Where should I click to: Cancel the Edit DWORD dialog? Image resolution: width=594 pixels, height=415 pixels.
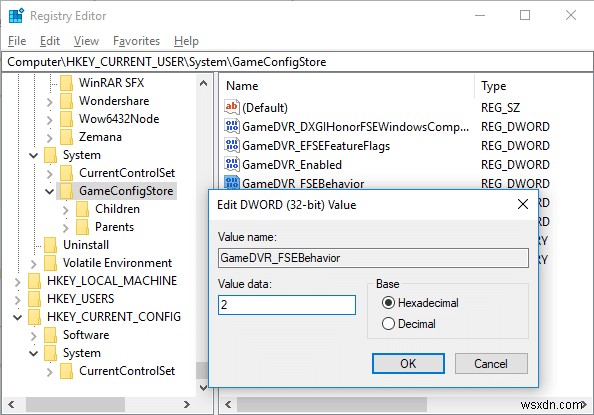pos(491,363)
